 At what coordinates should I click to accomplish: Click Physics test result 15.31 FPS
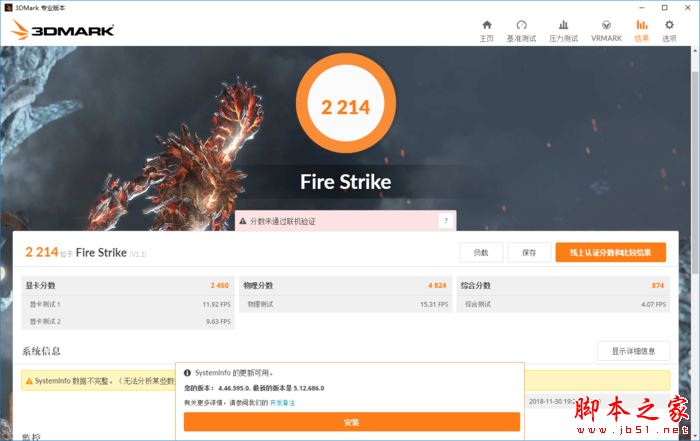[434, 304]
